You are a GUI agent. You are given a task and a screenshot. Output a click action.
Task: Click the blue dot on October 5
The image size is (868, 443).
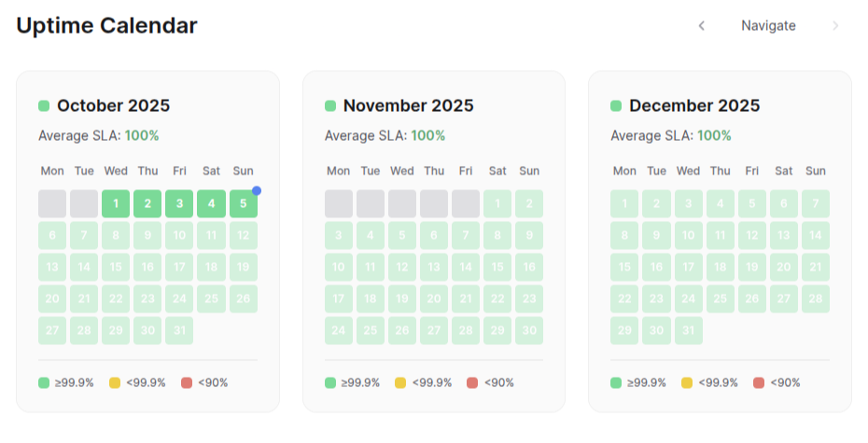[x=257, y=190]
